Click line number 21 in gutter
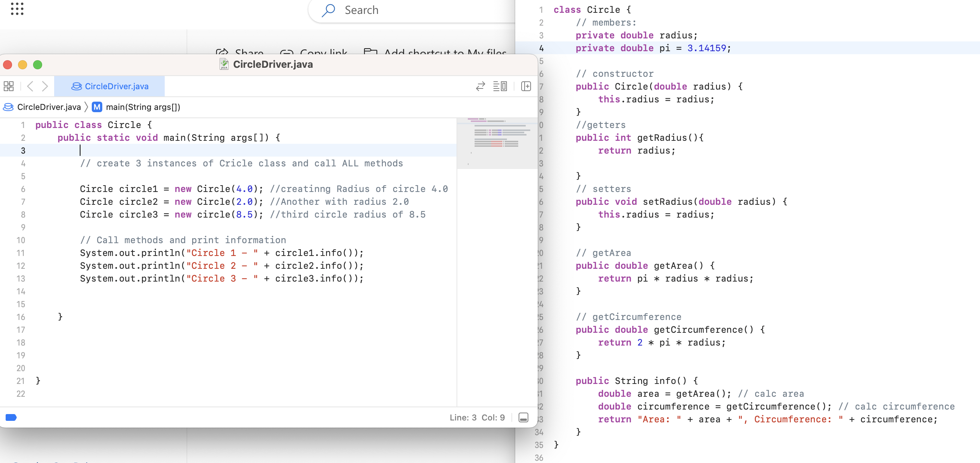Screen dimensions: 980x463 21,381
